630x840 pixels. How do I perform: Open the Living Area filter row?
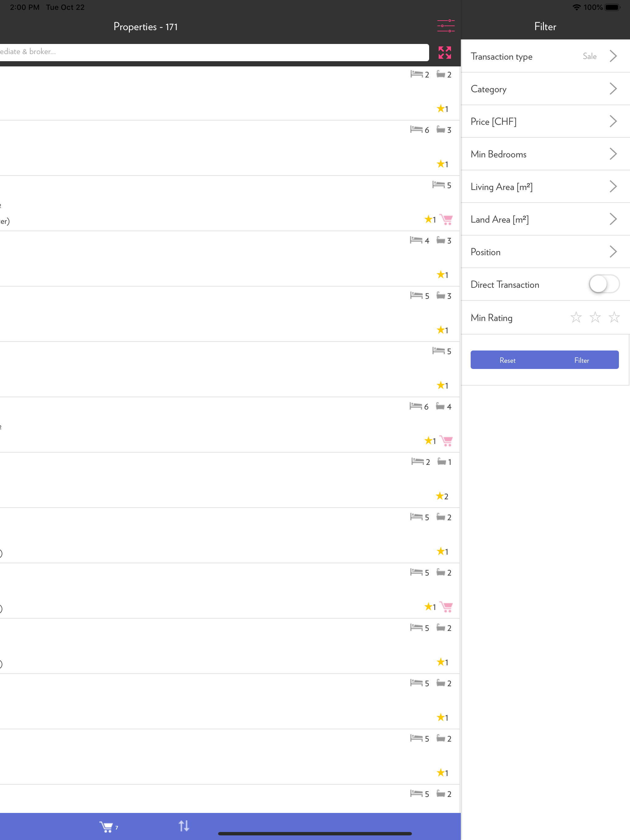pyautogui.click(x=545, y=187)
